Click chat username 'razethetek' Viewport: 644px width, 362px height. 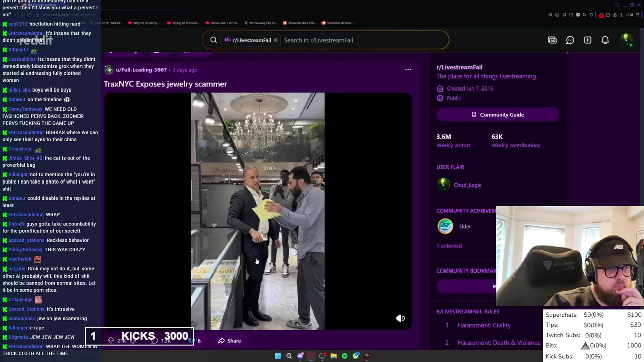tap(20, 259)
